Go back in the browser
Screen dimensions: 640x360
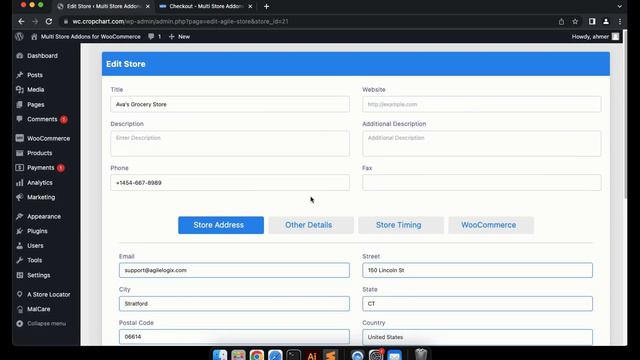point(21,21)
